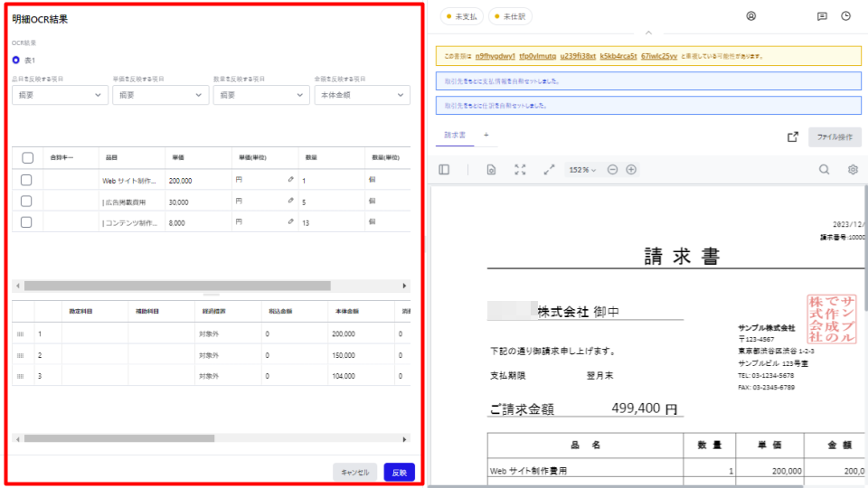
Task: Open the history clock icon
Action: coord(846,16)
